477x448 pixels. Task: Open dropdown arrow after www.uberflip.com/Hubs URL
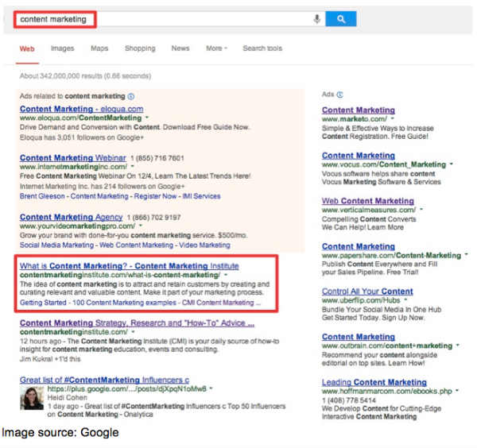tap(405, 300)
